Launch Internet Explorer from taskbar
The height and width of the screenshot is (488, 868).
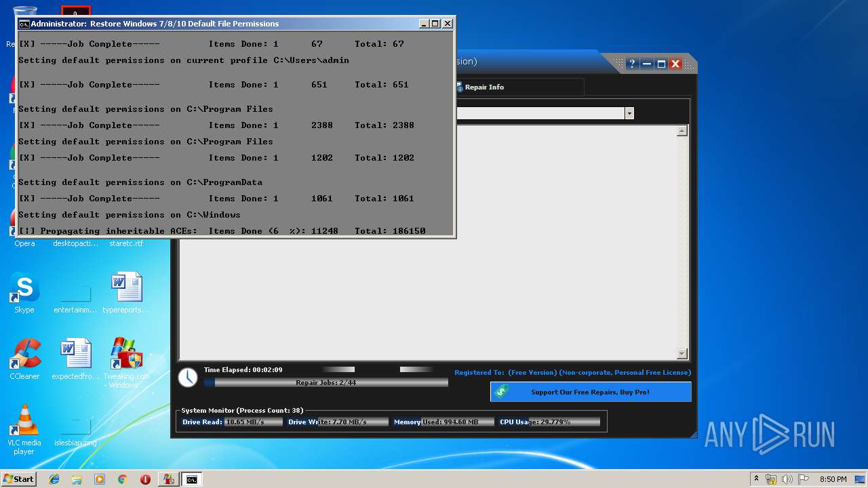54,479
